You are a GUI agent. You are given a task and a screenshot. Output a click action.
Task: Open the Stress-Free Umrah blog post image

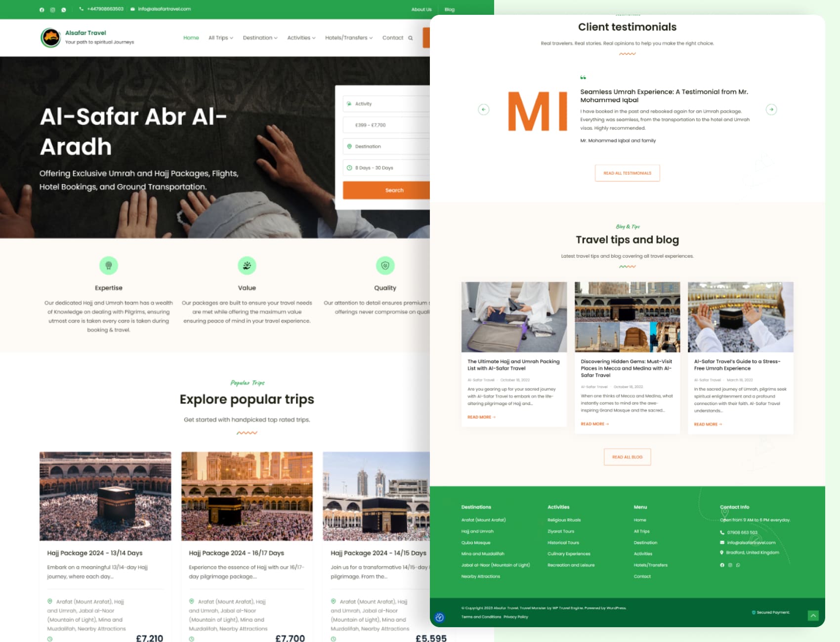click(741, 317)
